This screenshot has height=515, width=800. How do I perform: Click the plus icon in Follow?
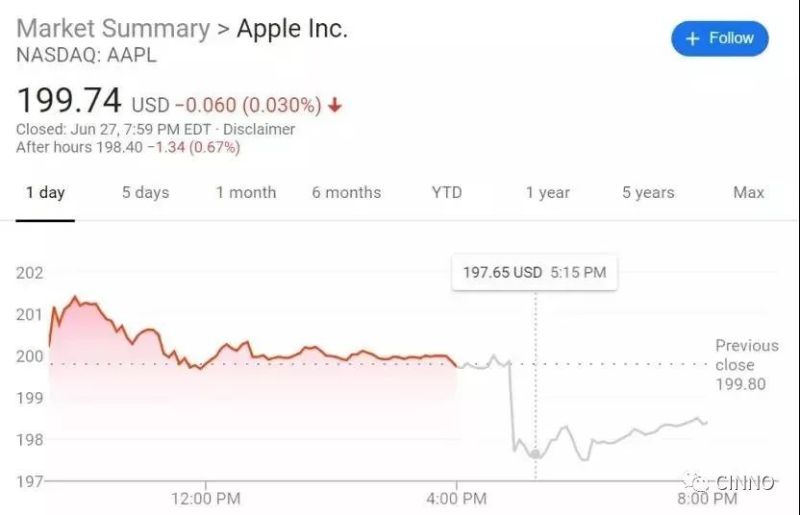(692, 39)
